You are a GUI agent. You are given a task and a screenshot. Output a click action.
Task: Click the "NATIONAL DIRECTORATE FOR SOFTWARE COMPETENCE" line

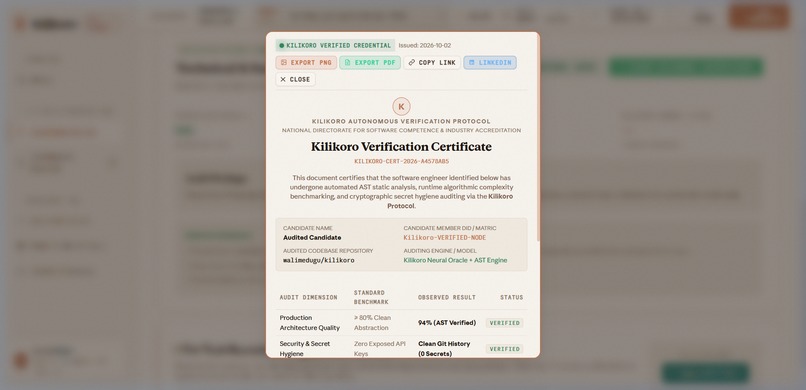click(401, 131)
